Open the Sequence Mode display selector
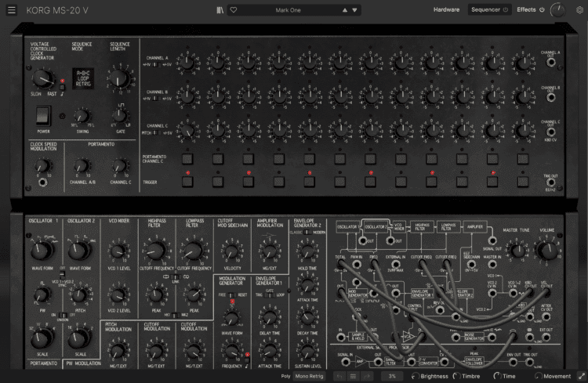The image size is (588, 383). [83, 78]
